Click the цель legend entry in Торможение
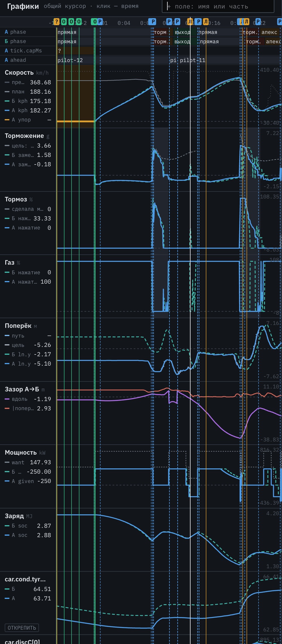 (x=28, y=145)
